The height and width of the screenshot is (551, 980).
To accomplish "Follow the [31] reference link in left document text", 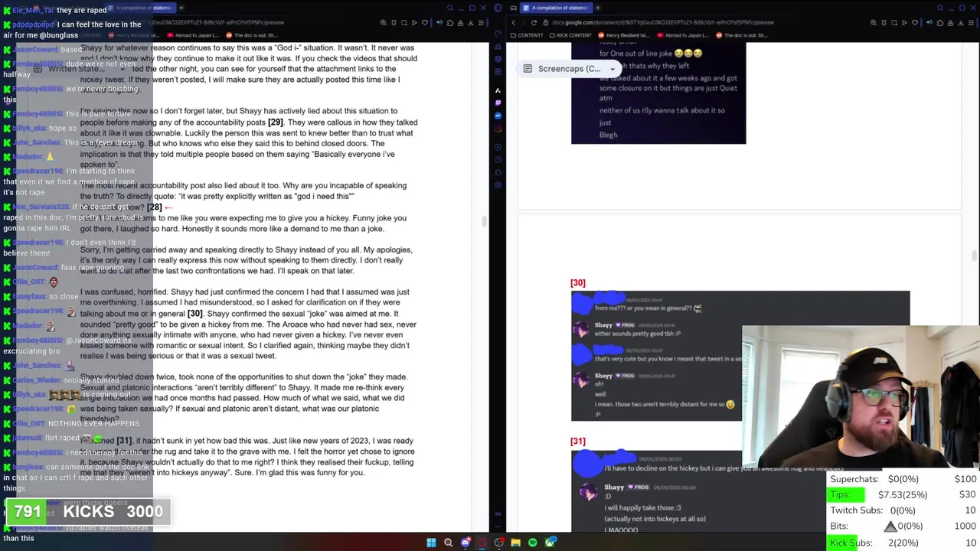I will tap(123, 441).
